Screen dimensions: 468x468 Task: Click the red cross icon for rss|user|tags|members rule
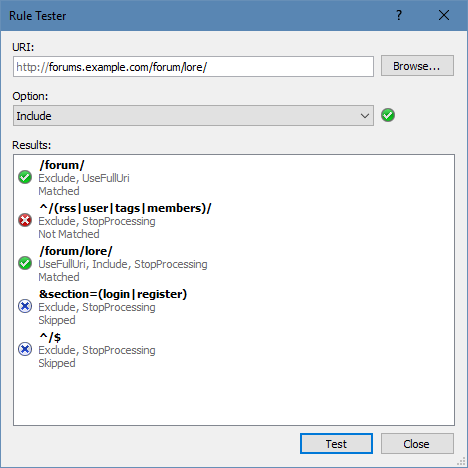(25, 220)
